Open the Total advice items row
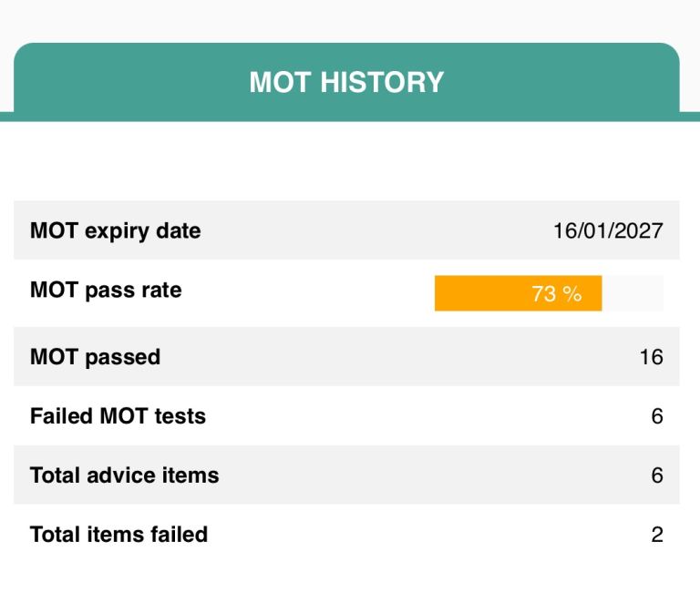Image resolution: width=700 pixels, height=603 pixels. tap(365, 475)
